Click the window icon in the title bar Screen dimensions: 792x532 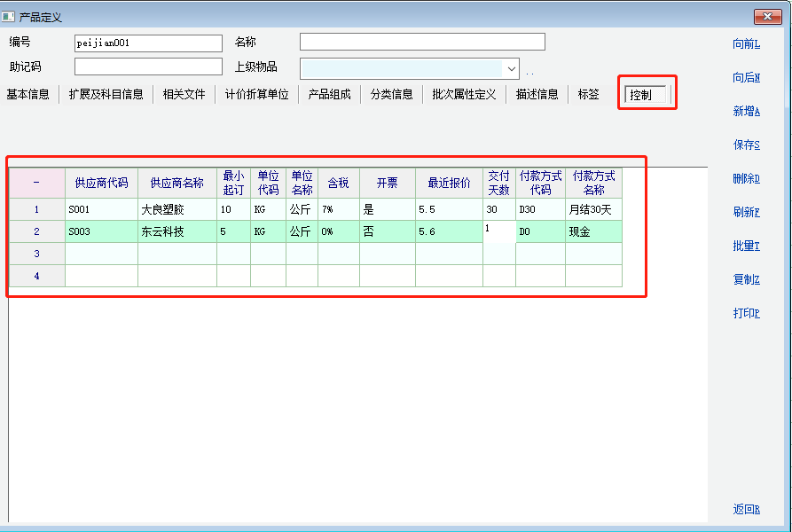(x=9, y=17)
